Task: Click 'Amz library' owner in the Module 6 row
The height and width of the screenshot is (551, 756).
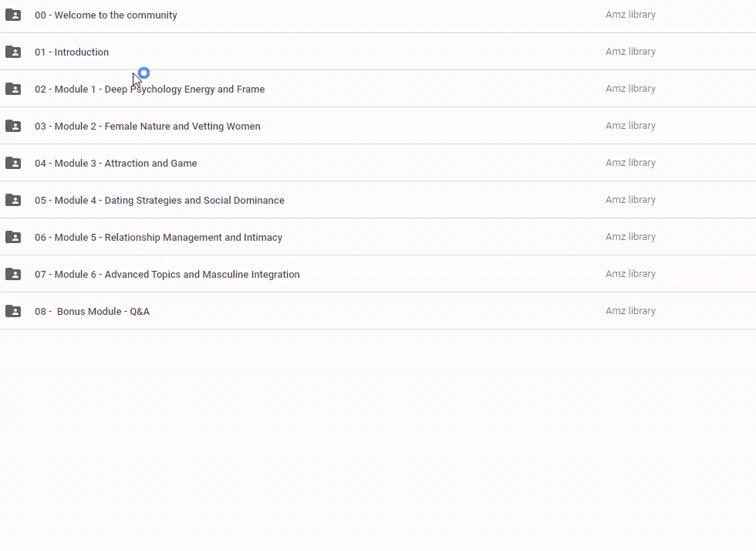Action: 630,274
